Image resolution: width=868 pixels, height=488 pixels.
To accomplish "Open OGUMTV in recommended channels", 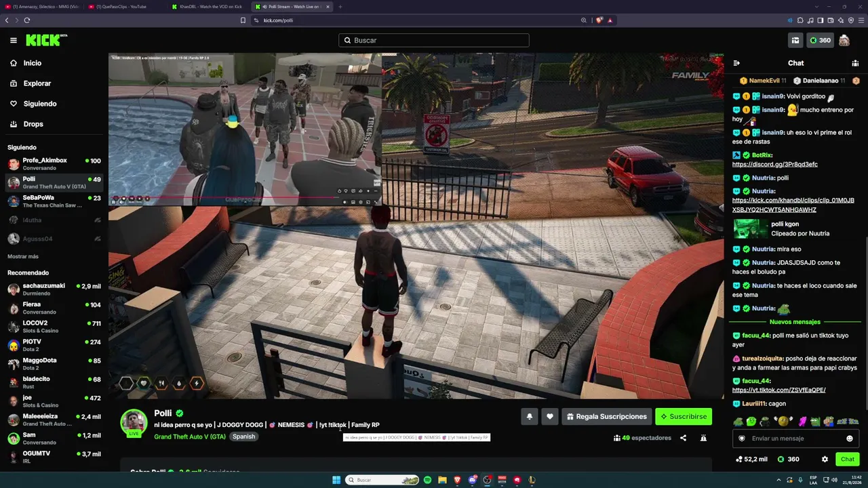I will click(54, 457).
